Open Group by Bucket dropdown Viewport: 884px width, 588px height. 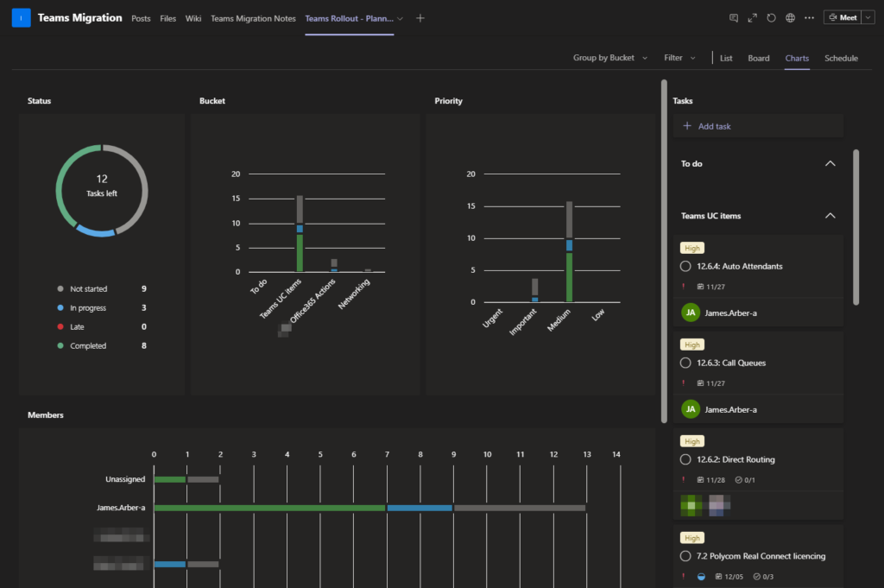610,58
